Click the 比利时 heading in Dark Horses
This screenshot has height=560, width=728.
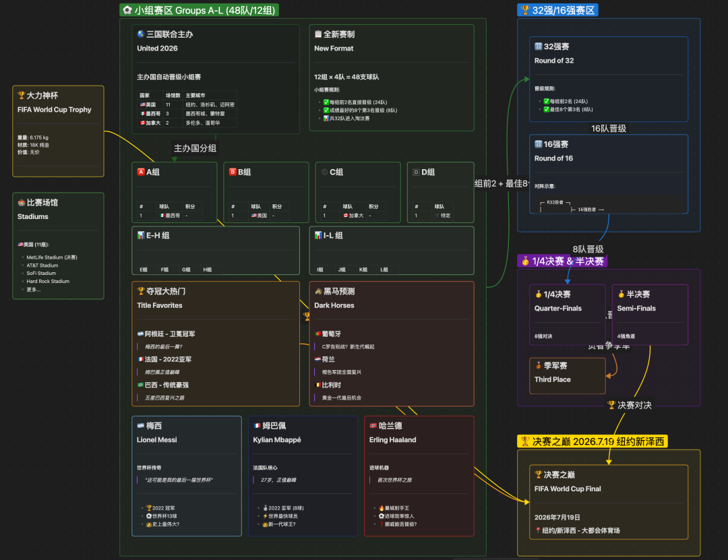click(x=328, y=385)
